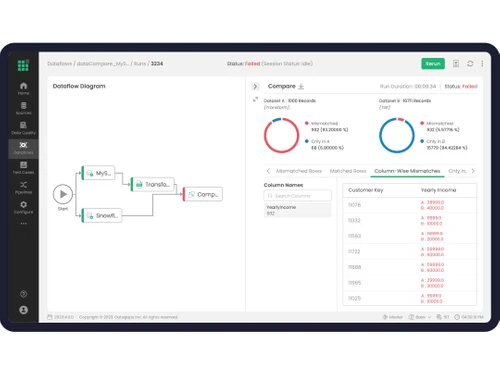Click the clock time in status bar
Viewport: 500px width, 375px height.
click(x=469, y=317)
